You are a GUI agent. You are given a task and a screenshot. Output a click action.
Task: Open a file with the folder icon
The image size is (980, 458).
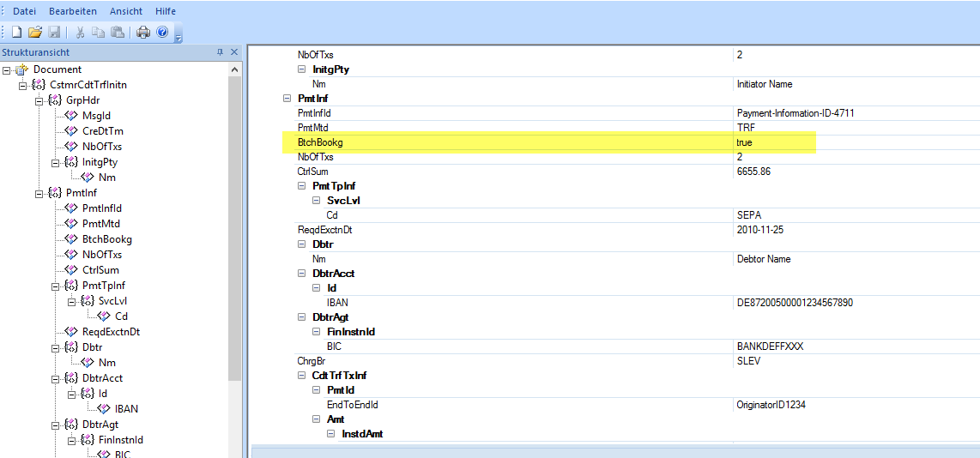pyautogui.click(x=35, y=33)
